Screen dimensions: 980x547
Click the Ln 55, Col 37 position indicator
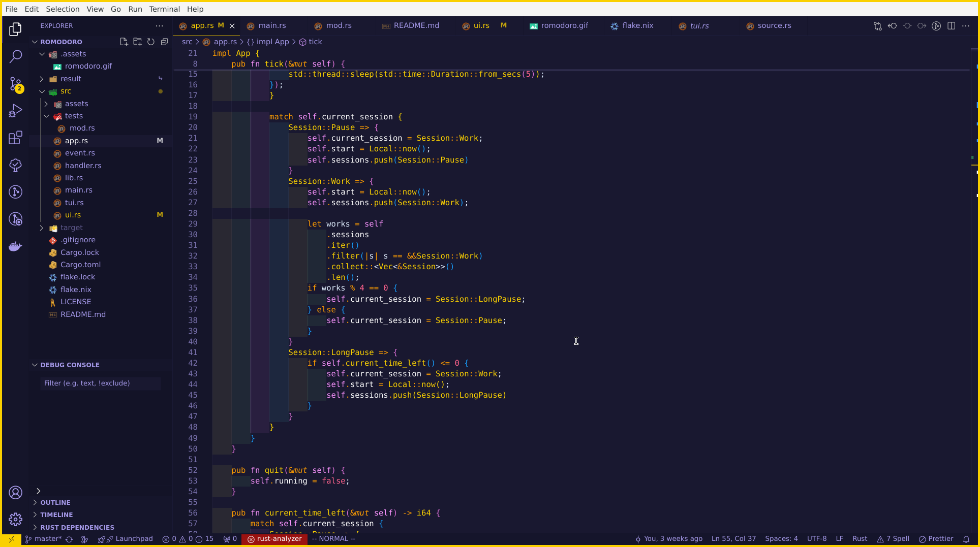coord(733,539)
